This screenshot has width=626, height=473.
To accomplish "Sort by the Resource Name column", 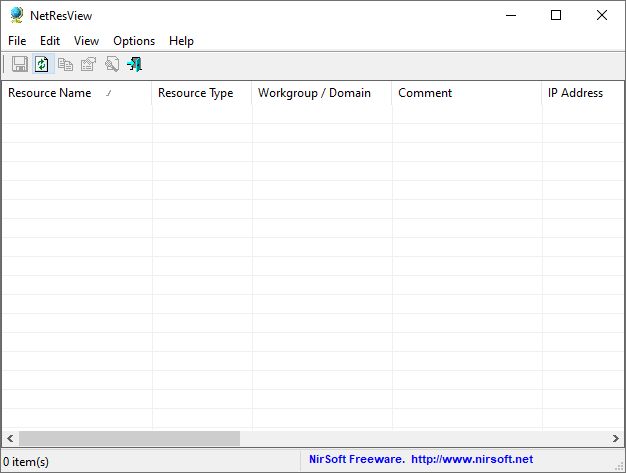I will point(50,93).
